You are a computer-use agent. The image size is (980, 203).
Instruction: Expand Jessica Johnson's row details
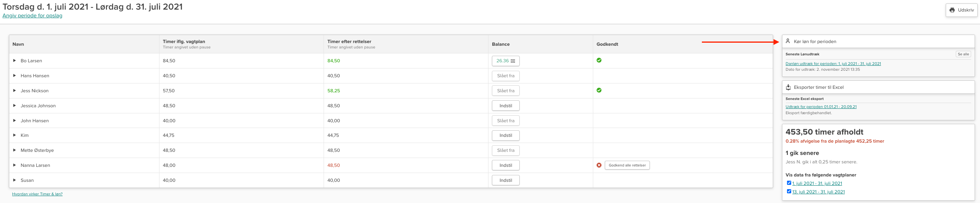[15, 106]
